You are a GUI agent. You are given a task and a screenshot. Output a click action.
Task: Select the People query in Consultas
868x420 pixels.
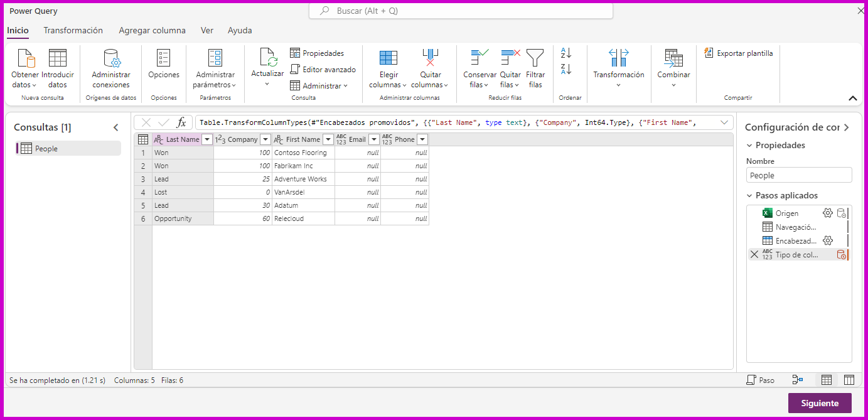(x=46, y=149)
